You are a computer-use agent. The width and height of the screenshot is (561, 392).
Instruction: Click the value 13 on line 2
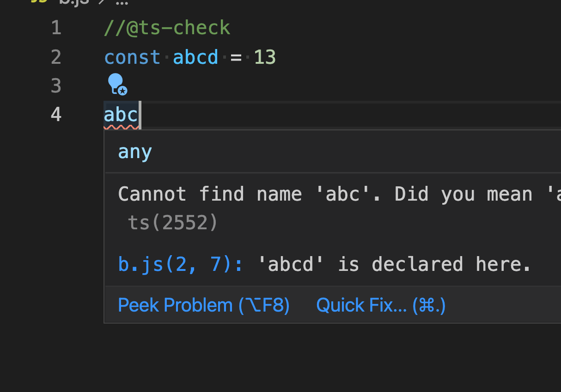[x=264, y=56]
